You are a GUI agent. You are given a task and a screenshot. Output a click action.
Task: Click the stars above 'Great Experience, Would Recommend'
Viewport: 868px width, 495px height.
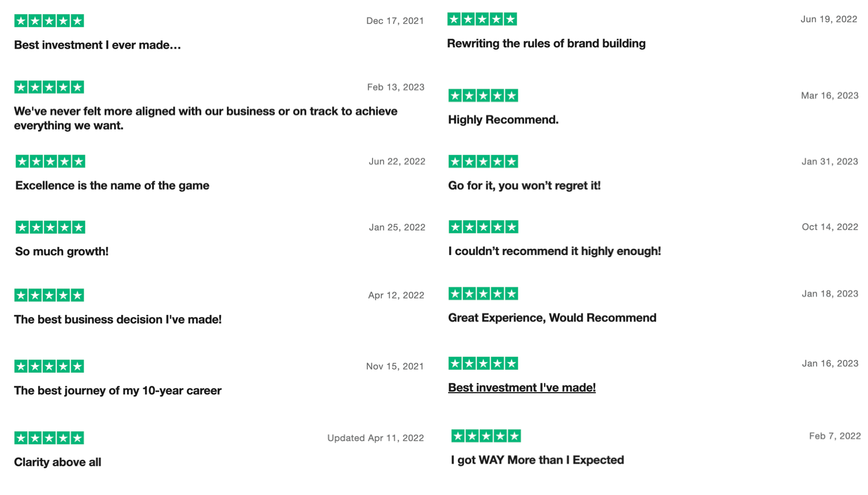tap(483, 294)
